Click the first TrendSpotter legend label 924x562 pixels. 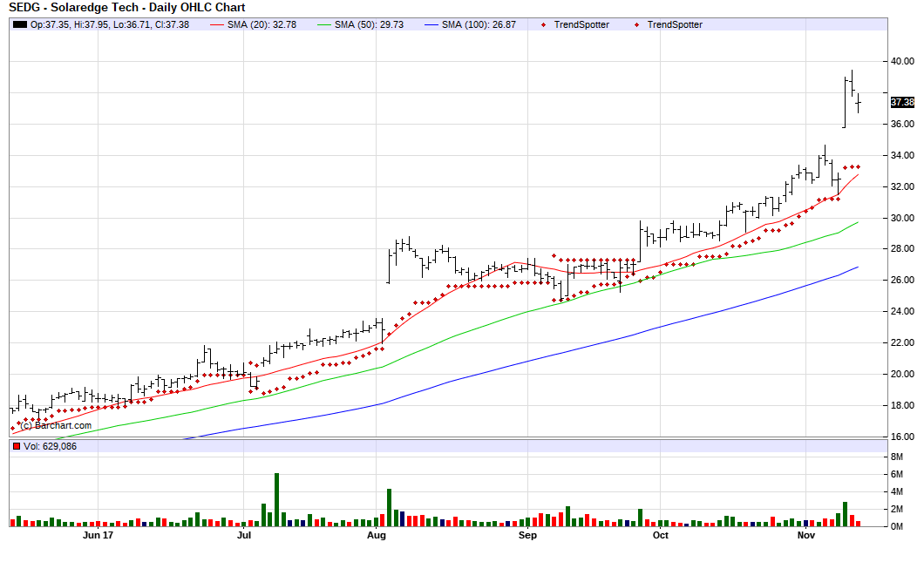tap(581, 24)
